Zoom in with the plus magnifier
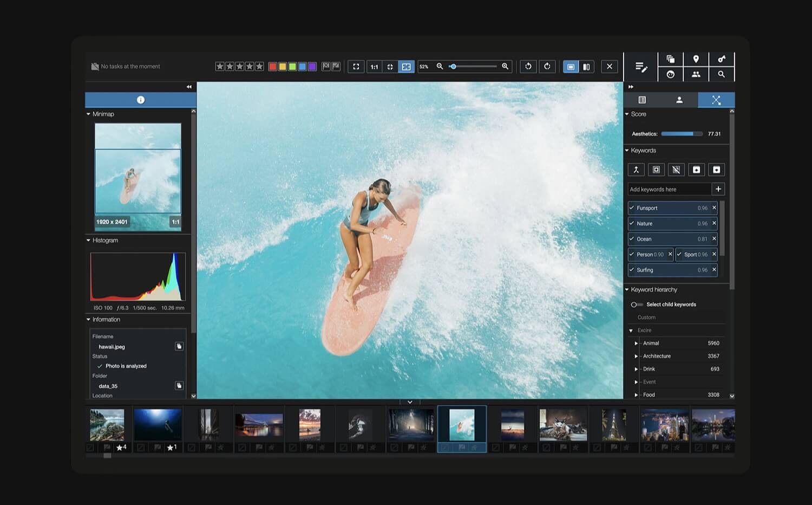The height and width of the screenshot is (505, 812). 505,66
